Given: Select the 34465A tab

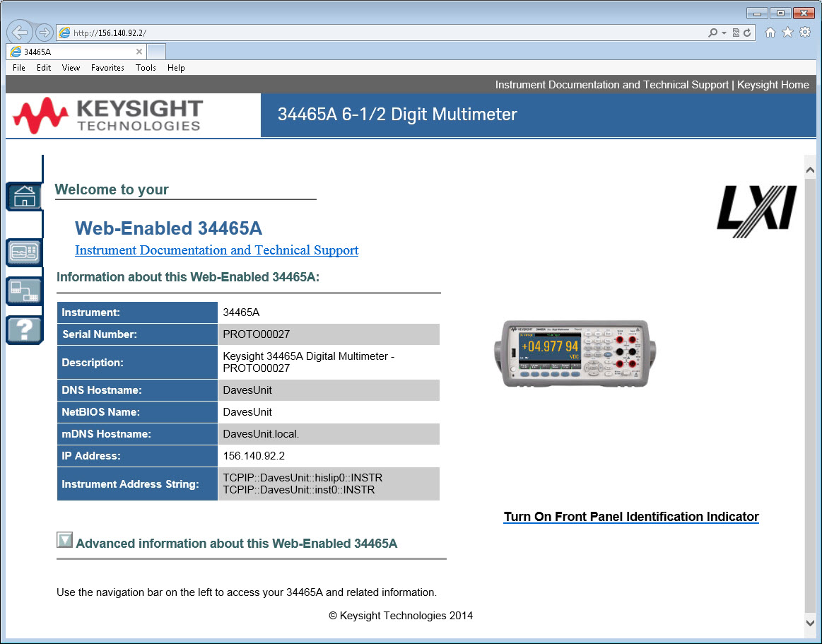Looking at the screenshot, I should [x=76, y=52].
